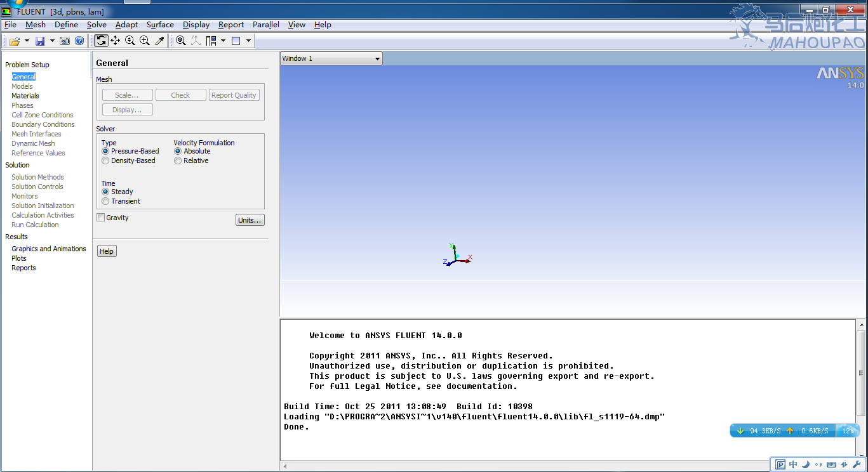Click the XYZ axis triad in viewport
Screen dimensions: 868x472
457,254
